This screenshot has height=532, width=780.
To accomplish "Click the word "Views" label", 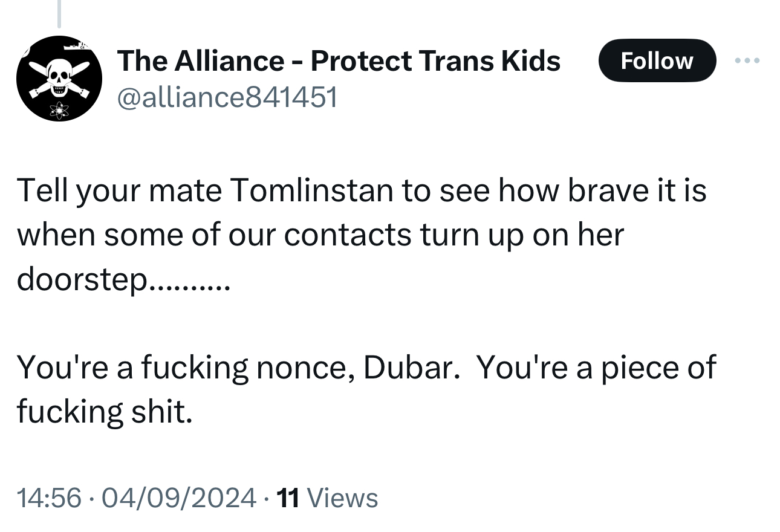I will coord(343,498).
